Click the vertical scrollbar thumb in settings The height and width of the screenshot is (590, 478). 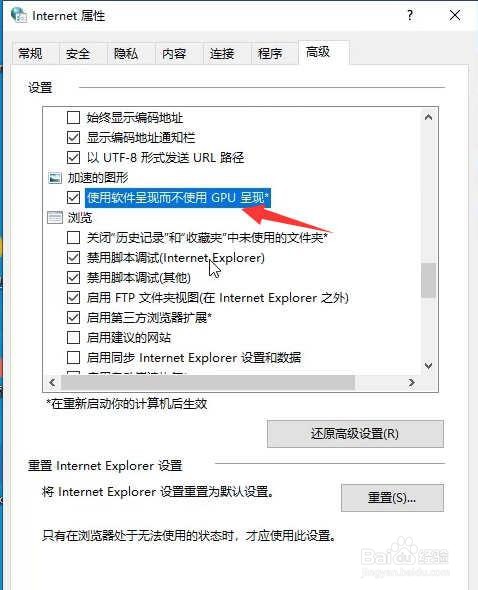click(428, 280)
